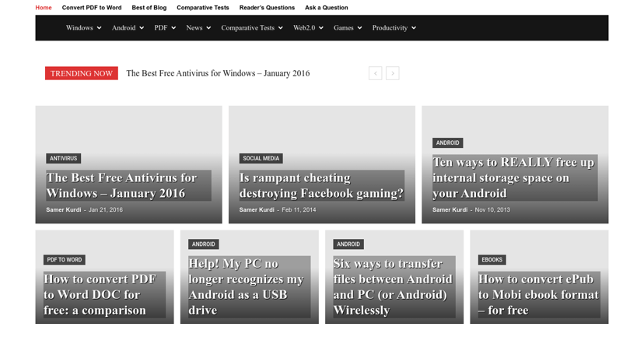This screenshot has height=362, width=644.
Task: Click ANDROID tag on Six ways article
Action: [x=348, y=244]
